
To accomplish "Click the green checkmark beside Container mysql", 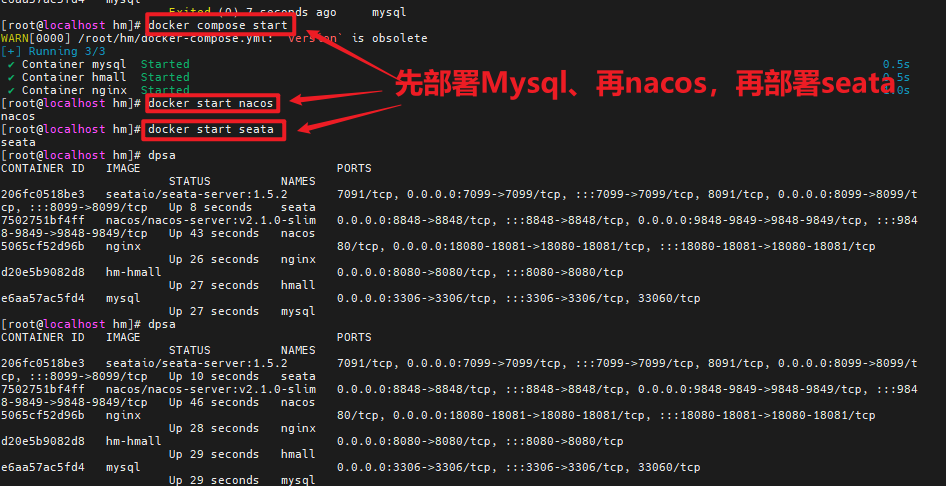I will (11, 64).
